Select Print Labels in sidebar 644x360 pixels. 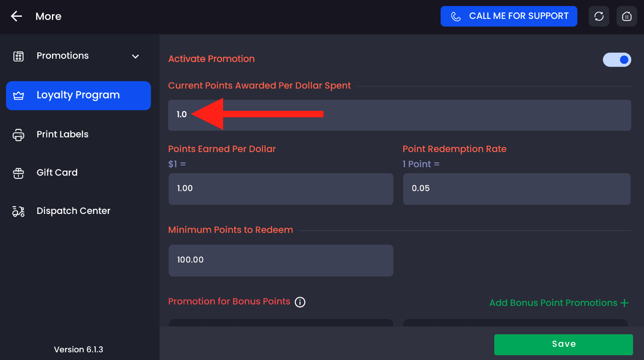[63, 134]
